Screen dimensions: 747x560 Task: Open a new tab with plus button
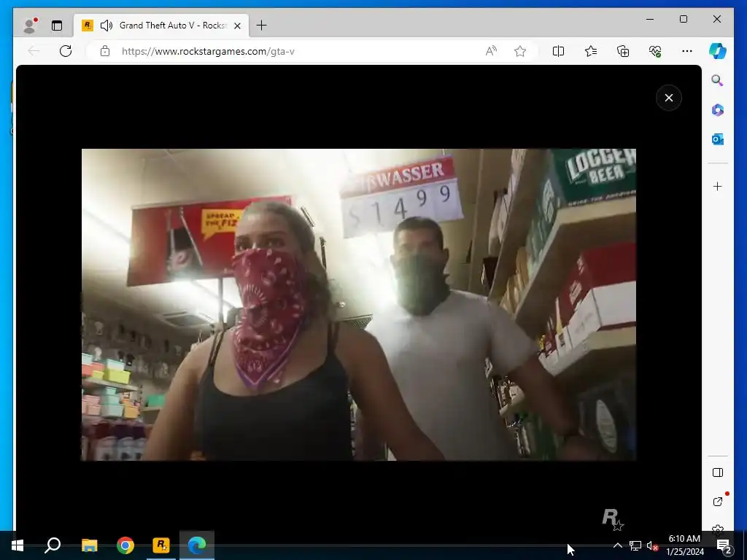262,26
